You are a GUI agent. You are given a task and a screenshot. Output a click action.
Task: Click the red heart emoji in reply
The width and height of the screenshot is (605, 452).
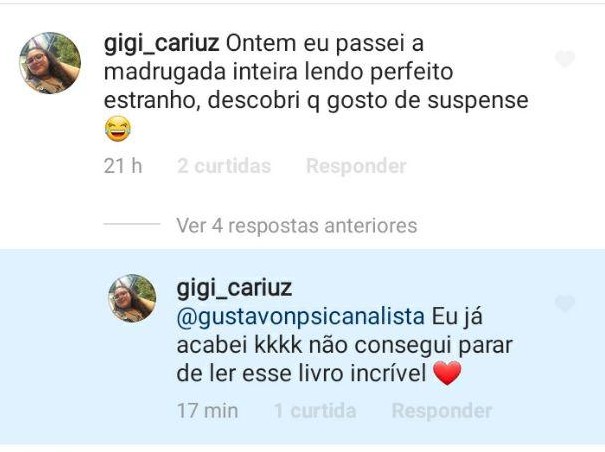pos(448,373)
